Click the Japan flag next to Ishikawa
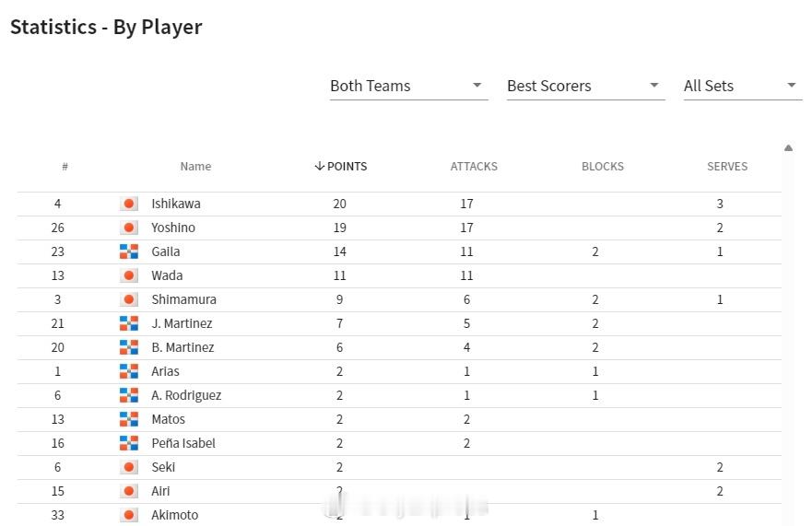The height and width of the screenshot is (526, 812). pyautogui.click(x=129, y=204)
